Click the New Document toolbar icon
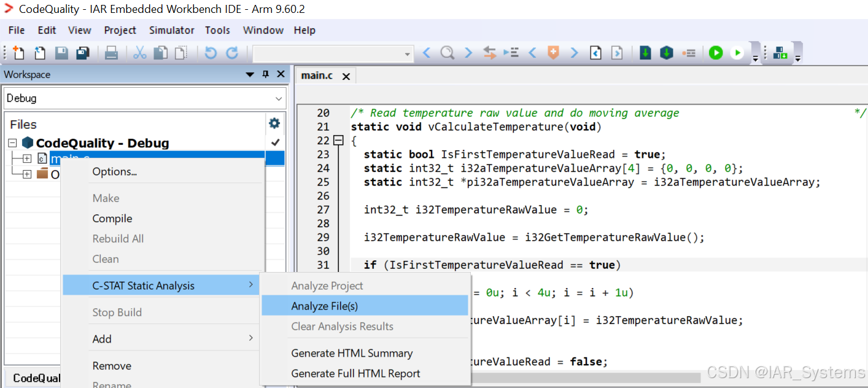Image resolution: width=868 pixels, height=388 pixels. pyautogui.click(x=19, y=53)
